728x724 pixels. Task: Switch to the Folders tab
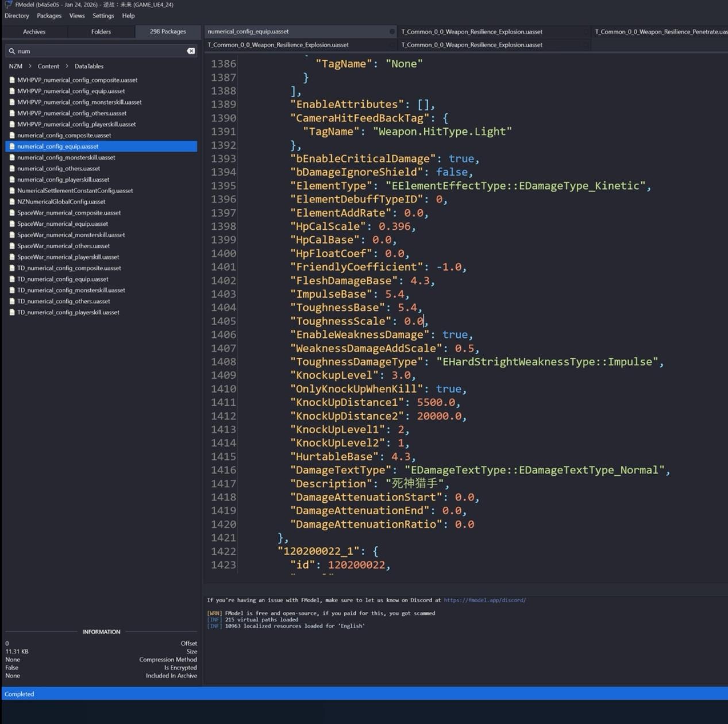pos(101,32)
